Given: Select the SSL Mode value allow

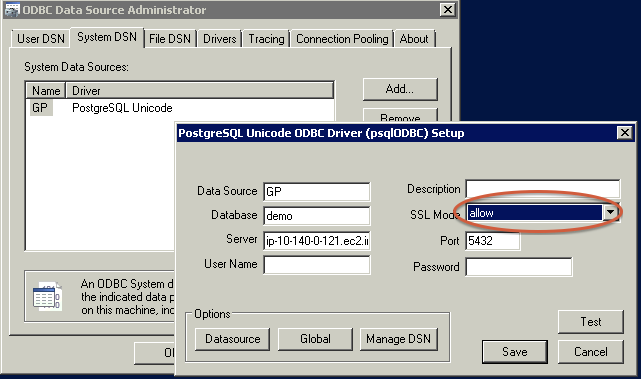Looking at the screenshot, I should (535, 213).
